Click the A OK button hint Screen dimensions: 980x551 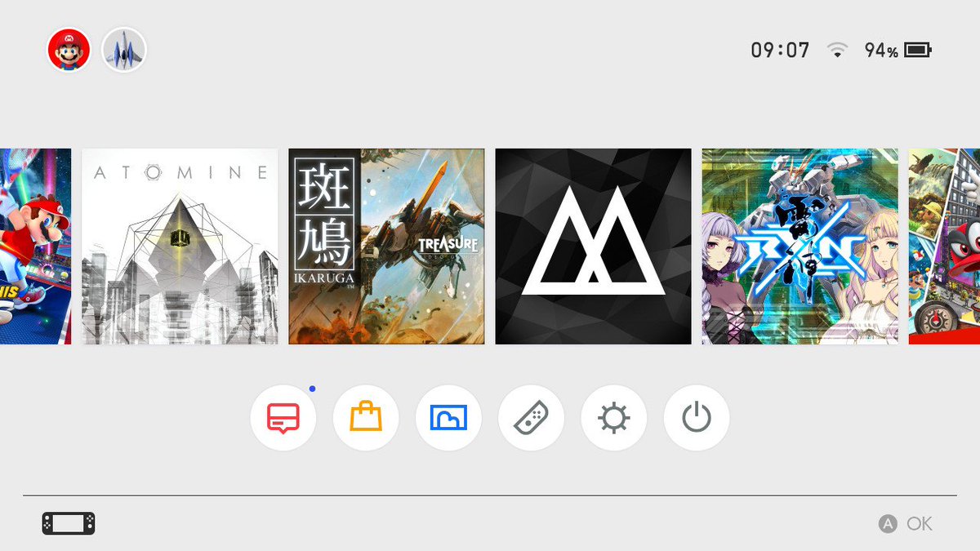[906, 524]
